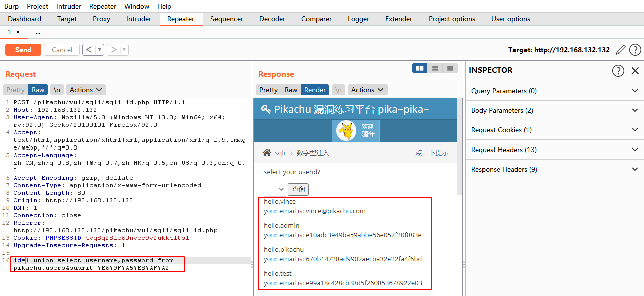Switch to the Dashboard tab
The width and height of the screenshot is (644, 296).
(25, 19)
